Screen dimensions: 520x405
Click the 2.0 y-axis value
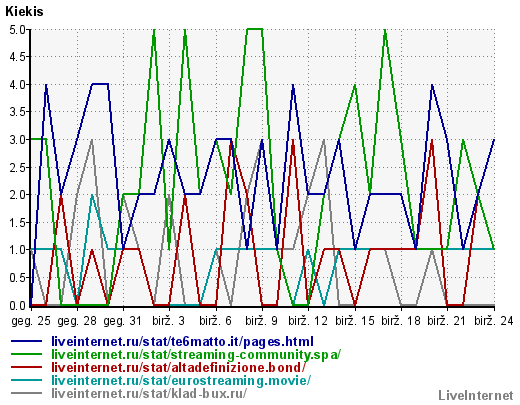[17, 195]
